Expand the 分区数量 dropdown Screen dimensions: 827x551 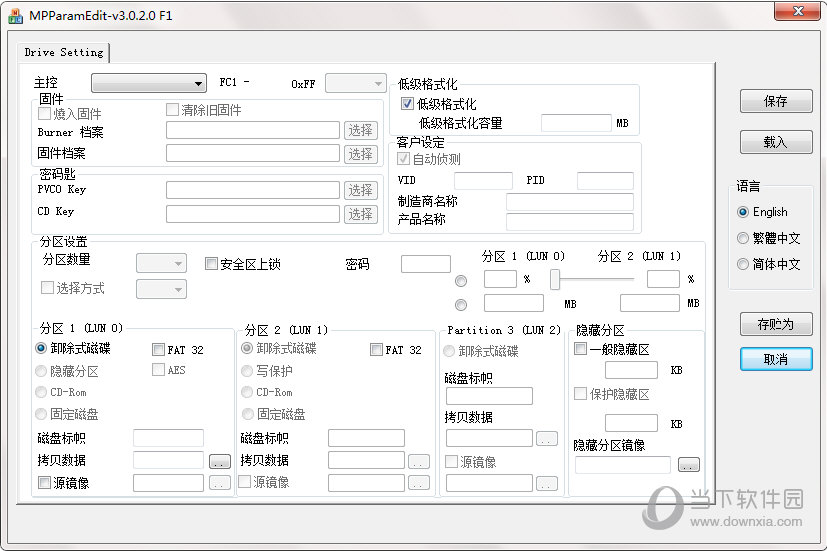[161, 263]
